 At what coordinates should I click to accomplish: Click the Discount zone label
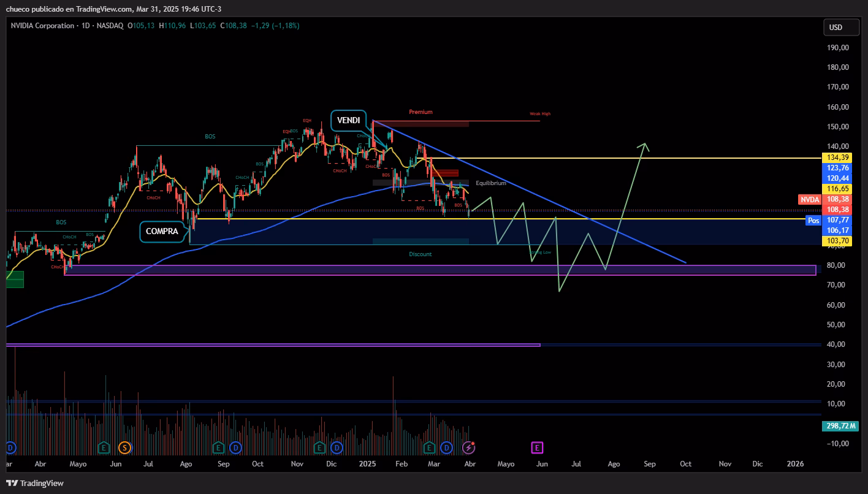coord(421,254)
